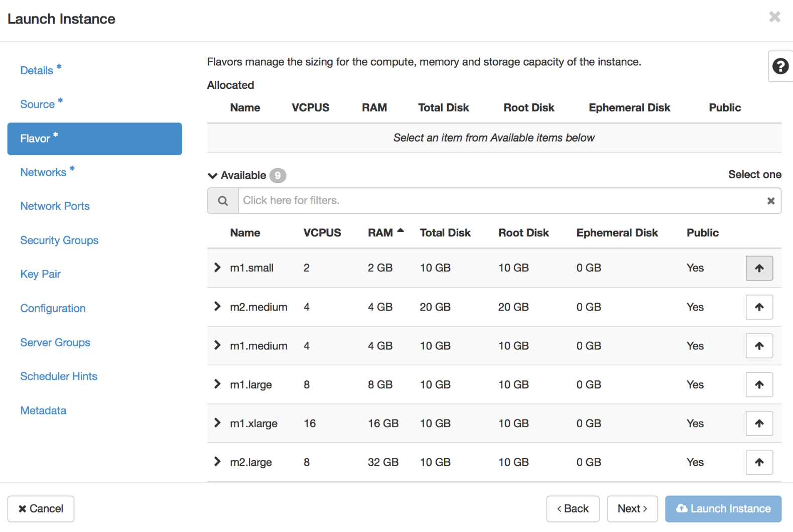The height and width of the screenshot is (532, 793).
Task: Click the search magnifier icon
Action: (223, 201)
